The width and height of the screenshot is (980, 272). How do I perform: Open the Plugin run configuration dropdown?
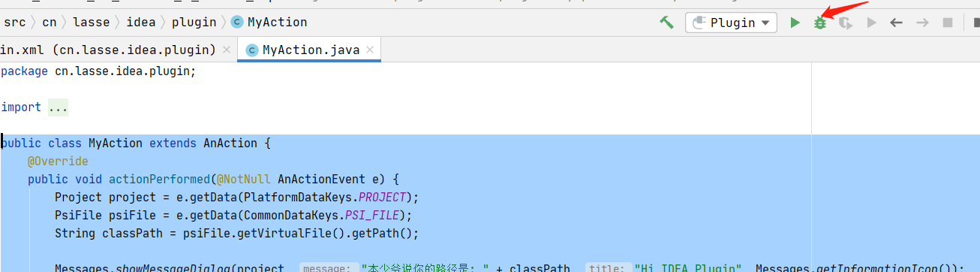(731, 23)
